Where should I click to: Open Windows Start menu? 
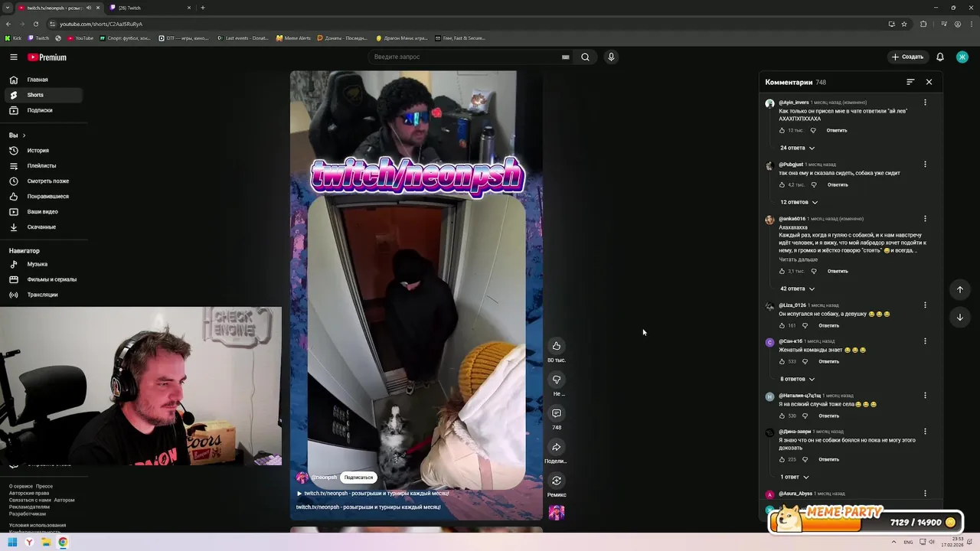click(x=12, y=543)
